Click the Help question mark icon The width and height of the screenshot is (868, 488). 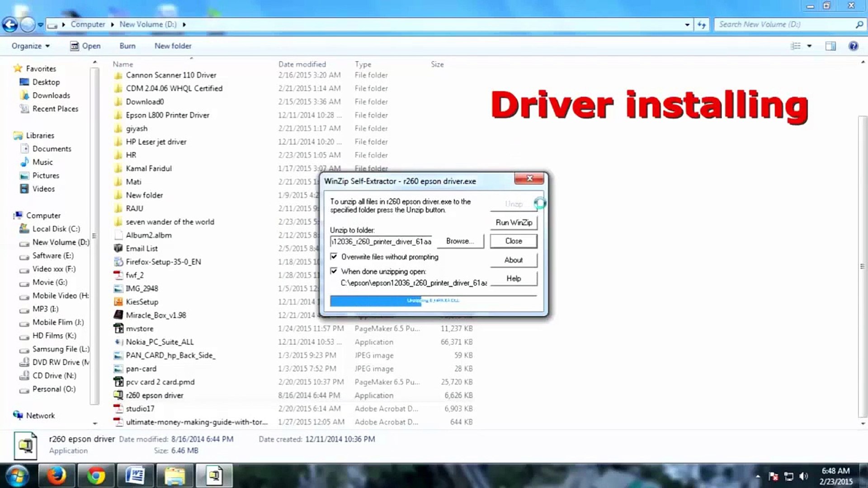pyautogui.click(x=853, y=46)
